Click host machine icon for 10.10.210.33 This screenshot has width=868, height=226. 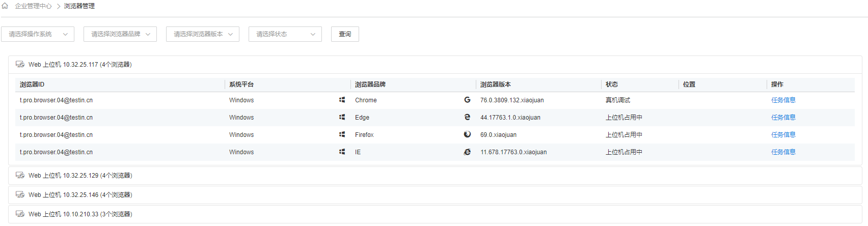(20, 214)
